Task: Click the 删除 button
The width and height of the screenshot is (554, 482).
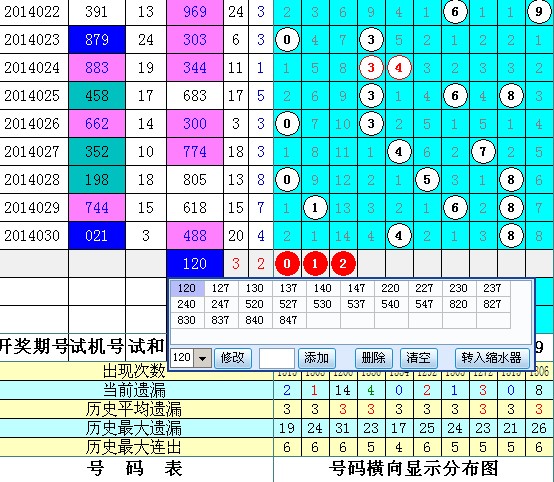Action: click(x=373, y=358)
